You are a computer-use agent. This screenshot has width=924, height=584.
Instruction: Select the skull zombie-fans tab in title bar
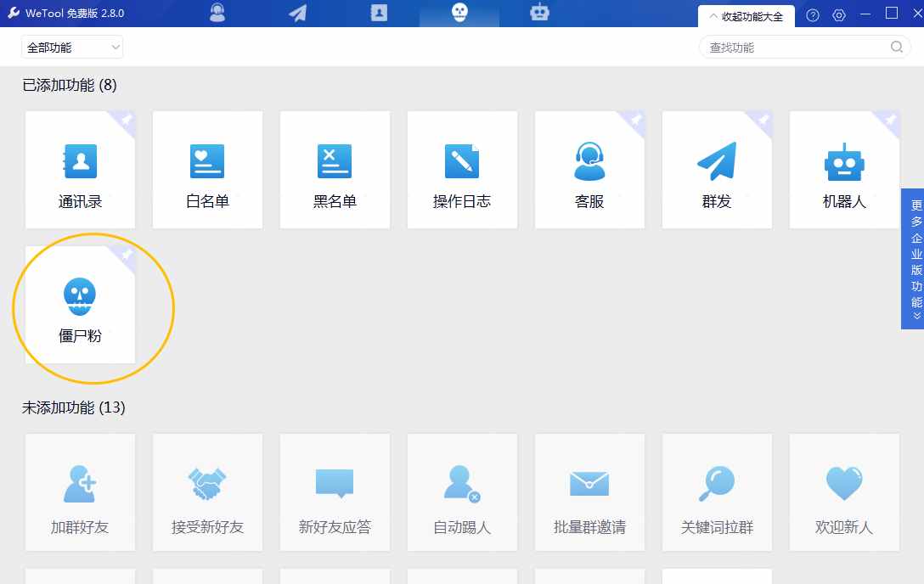pos(459,13)
